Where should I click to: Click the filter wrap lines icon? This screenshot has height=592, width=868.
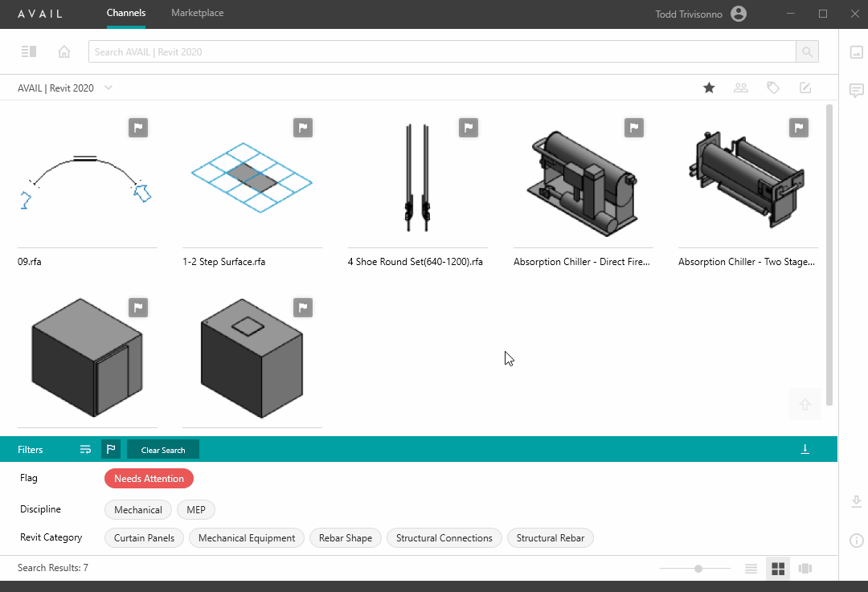[85, 449]
